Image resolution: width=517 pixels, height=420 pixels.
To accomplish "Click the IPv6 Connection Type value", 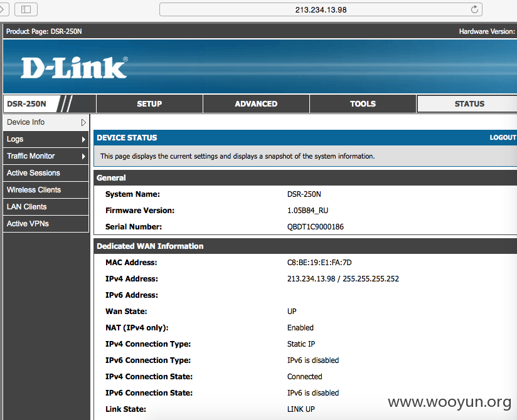I will click(x=313, y=360).
